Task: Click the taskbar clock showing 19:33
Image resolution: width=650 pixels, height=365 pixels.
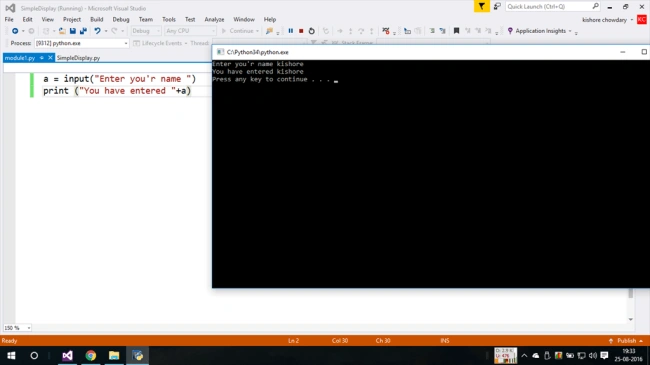Action: click(x=628, y=355)
